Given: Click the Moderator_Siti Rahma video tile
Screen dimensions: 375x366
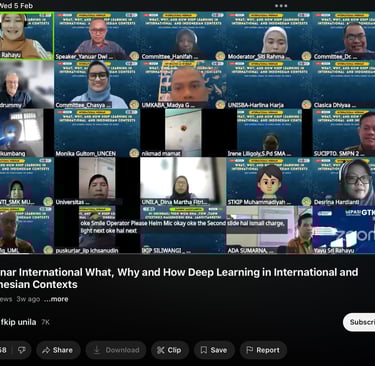Looking at the screenshot, I should click(x=269, y=36).
